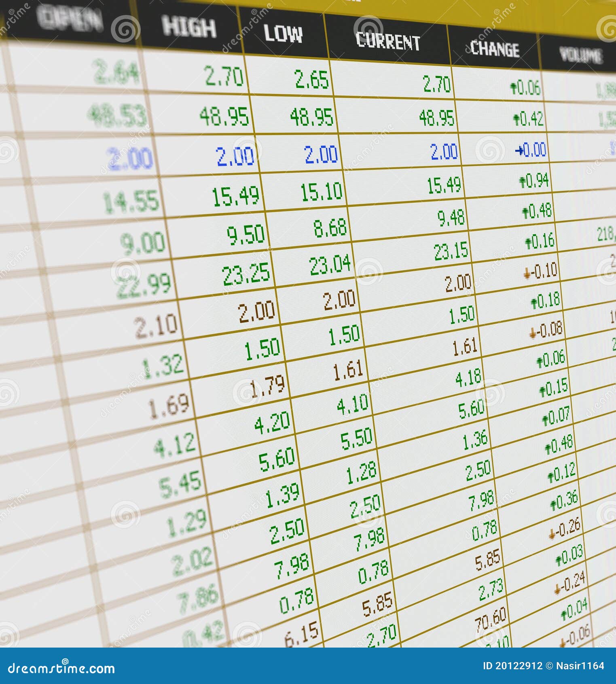Sort by the CURRENT column header
This screenshot has height=684, width=616.
point(388,41)
